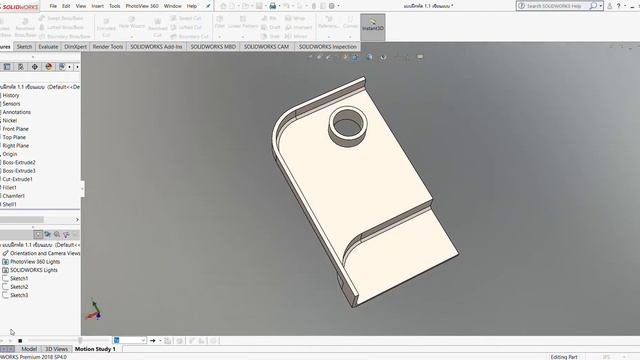Open the DimXpertManager crosshair tab icon
Viewport: 640px width, 360px height.
[35, 67]
